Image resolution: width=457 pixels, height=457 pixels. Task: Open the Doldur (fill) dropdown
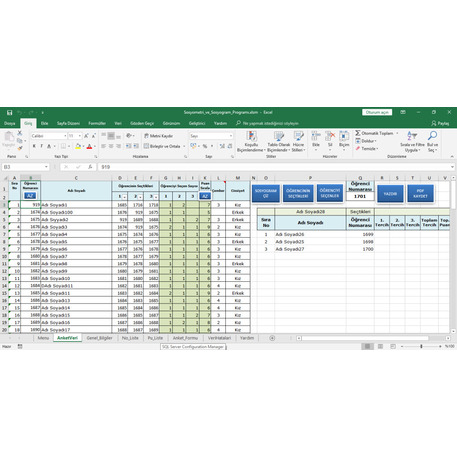[x=366, y=141]
